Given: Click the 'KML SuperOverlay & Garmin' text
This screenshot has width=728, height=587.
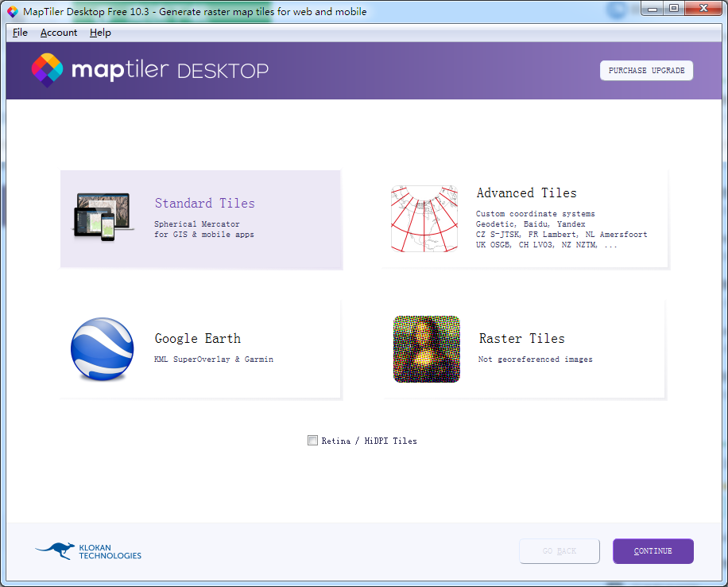Looking at the screenshot, I should point(214,360).
